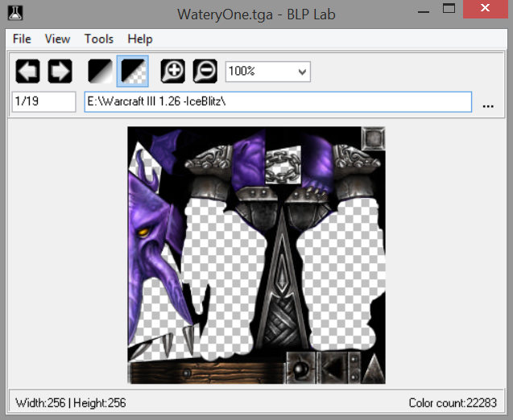The image size is (513, 420).
Task: Close the BLP Lab window
Action: (x=486, y=9)
